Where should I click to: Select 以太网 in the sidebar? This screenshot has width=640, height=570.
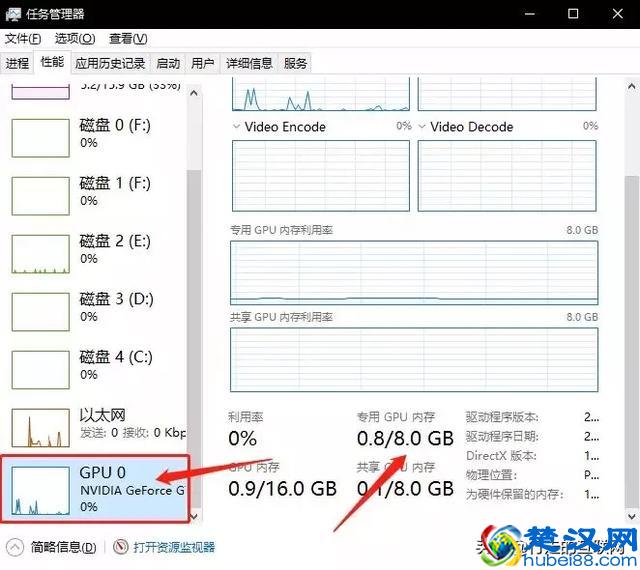(94, 428)
